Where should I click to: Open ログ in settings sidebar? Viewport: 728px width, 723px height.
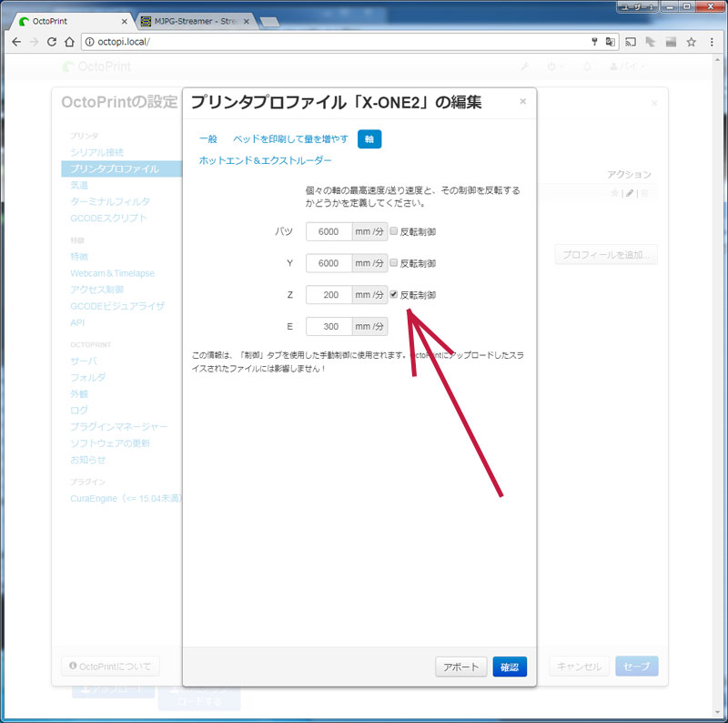click(x=79, y=410)
